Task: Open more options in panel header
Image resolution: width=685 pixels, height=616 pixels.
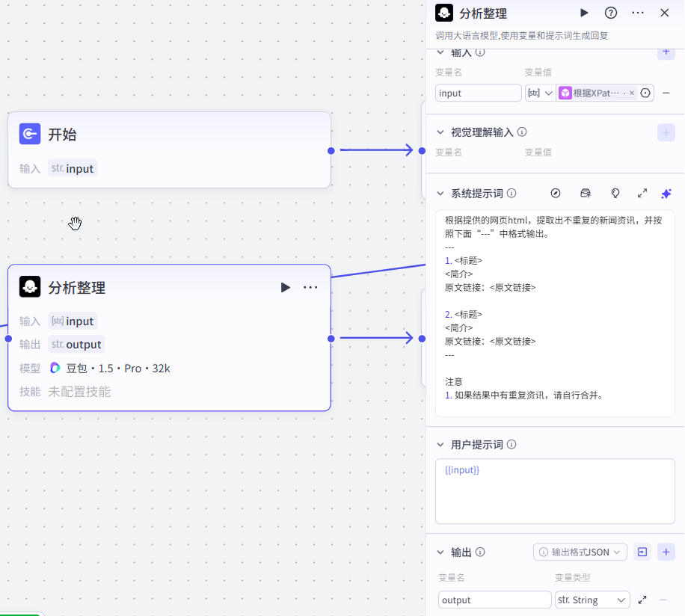Action: (x=638, y=13)
